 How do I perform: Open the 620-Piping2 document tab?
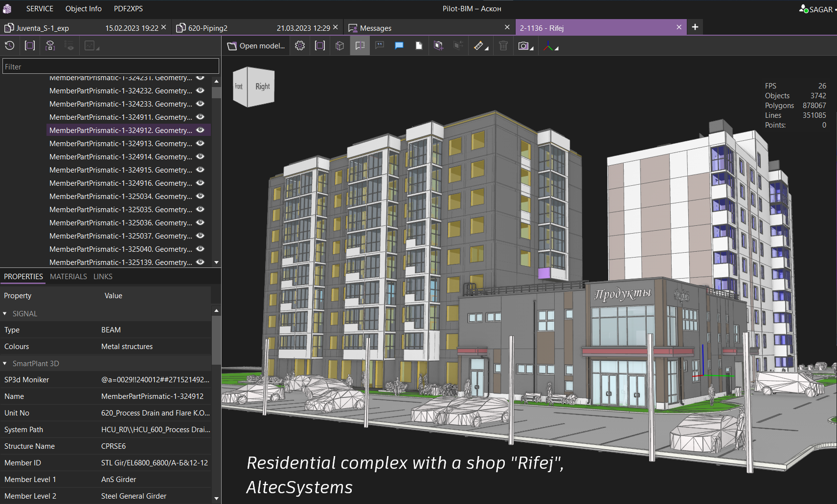pos(208,28)
